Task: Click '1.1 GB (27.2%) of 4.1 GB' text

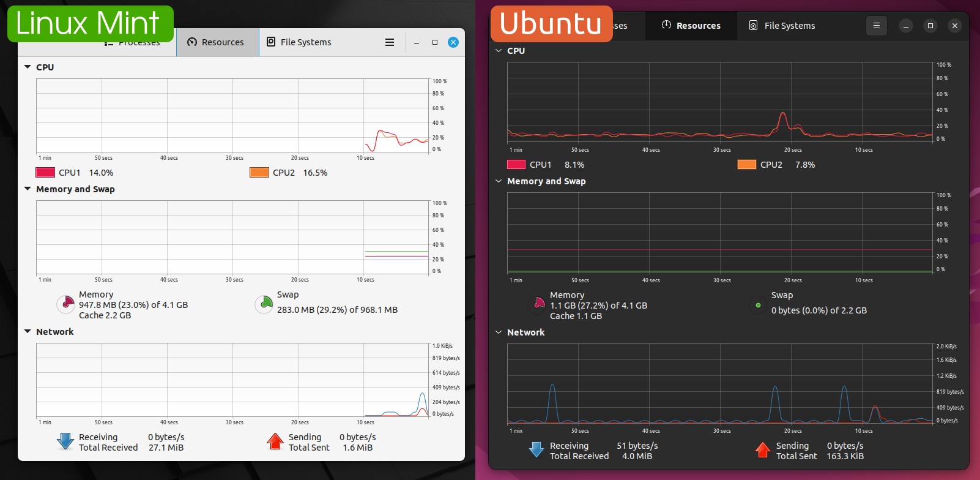Action: pos(598,306)
